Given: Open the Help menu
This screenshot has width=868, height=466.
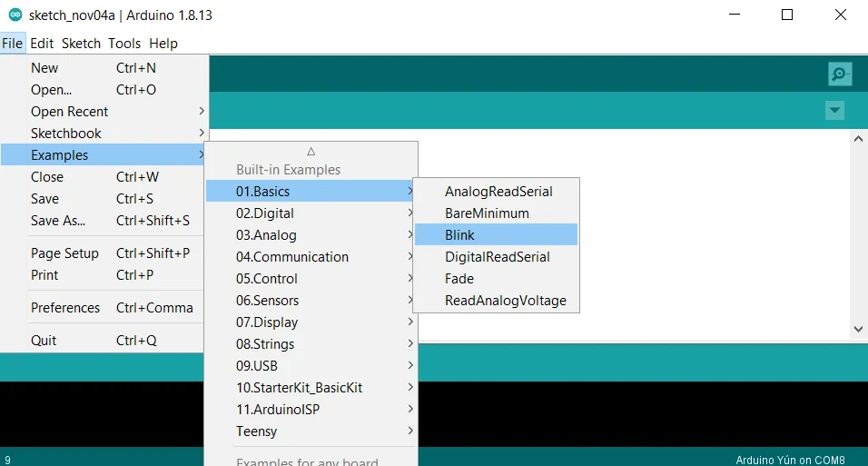Looking at the screenshot, I should [163, 43].
